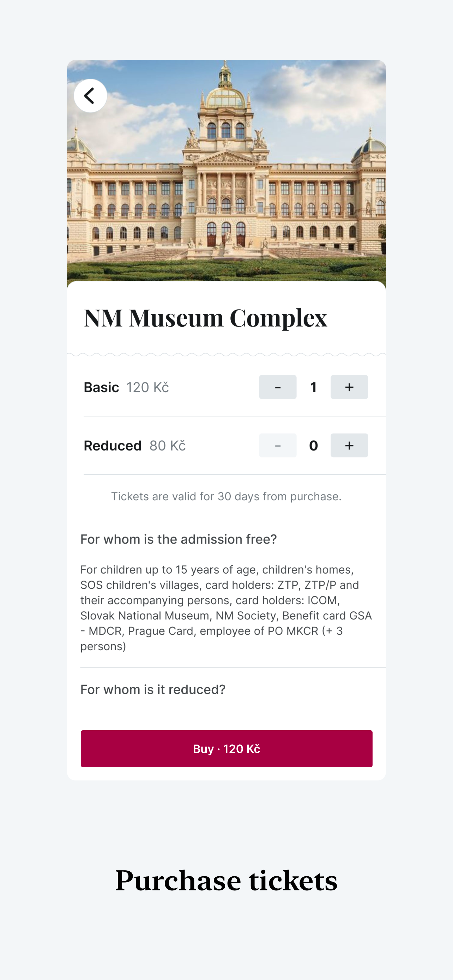Select the Basic ticket quantity value 1

313,387
